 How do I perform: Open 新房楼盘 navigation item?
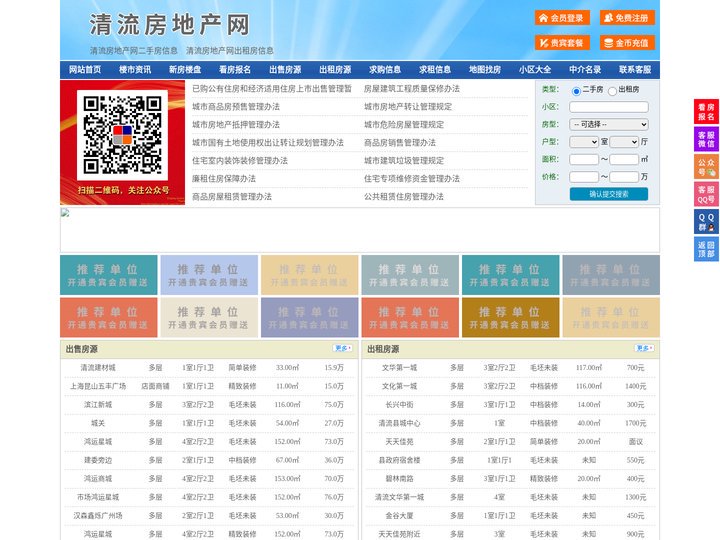tap(185, 70)
